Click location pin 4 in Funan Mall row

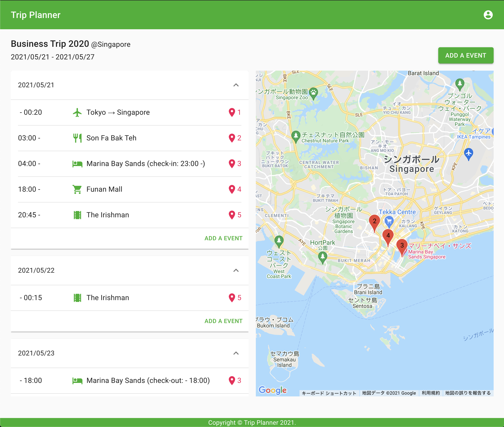(232, 189)
